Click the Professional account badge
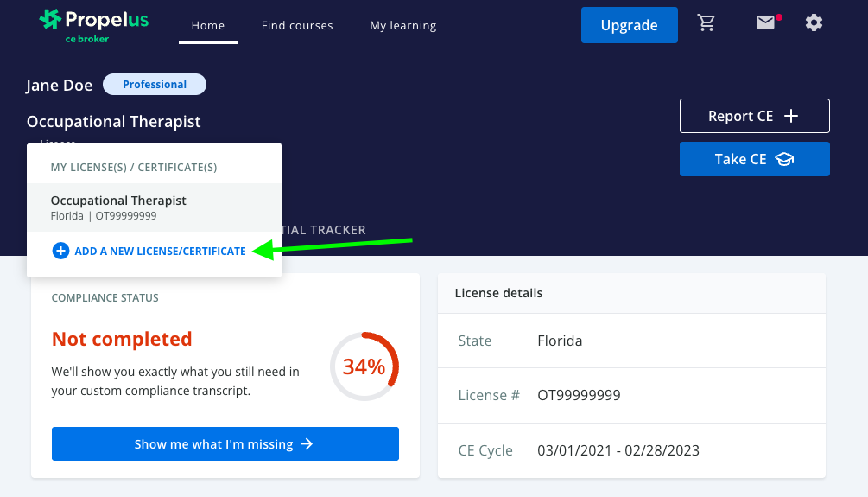 pos(155,85)
